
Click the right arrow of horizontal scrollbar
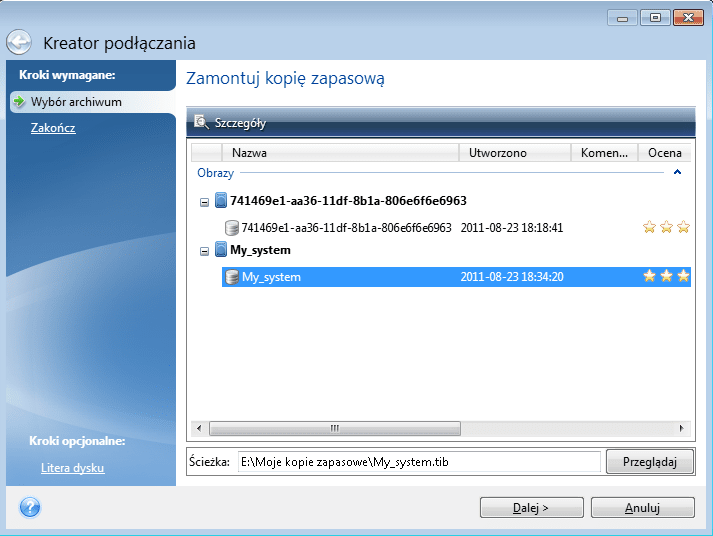(682, 428)
